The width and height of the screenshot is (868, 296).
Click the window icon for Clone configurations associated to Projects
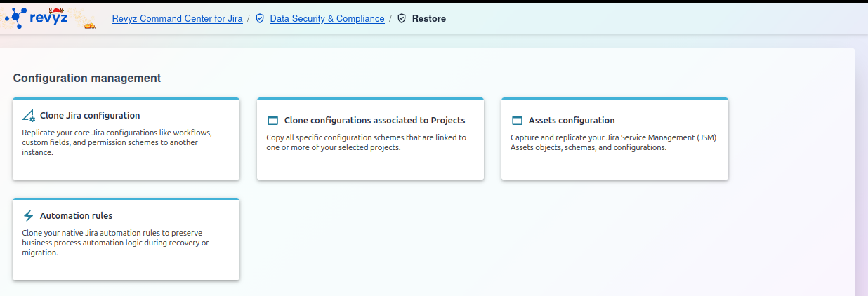tap(272, 121)
